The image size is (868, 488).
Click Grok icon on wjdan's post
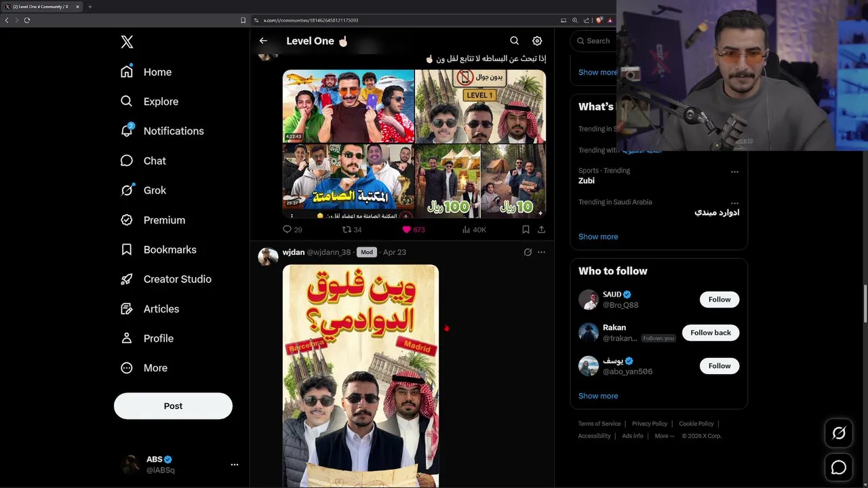[x=528, y=252]
